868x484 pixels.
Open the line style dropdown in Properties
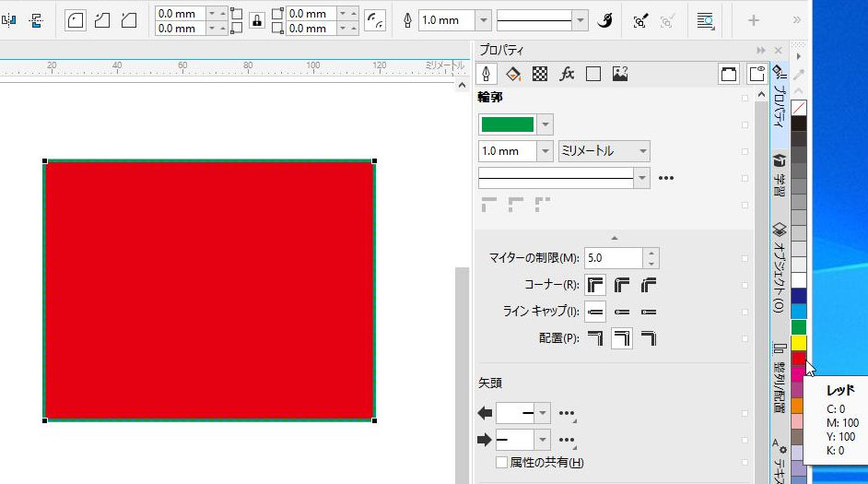(642, 178)
